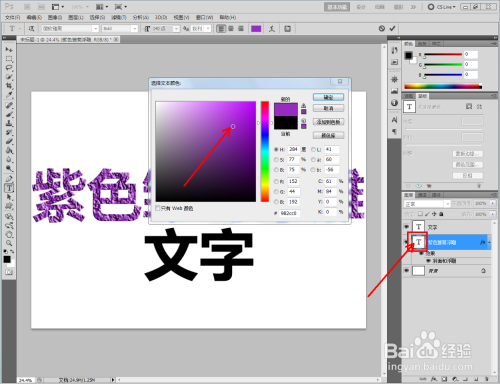Select the S saturation radio button
The height and width of the screenshot is (384, 500).
(x=276, y=160)
